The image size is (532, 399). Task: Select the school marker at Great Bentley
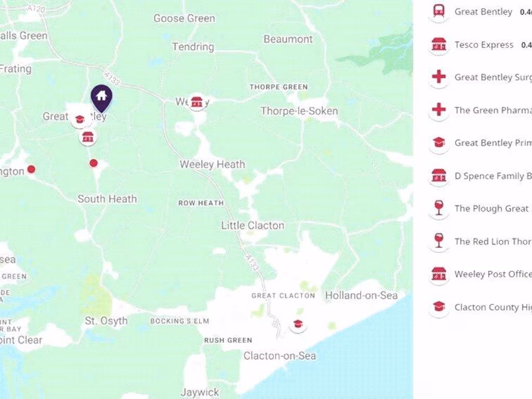tap(79, 120)
